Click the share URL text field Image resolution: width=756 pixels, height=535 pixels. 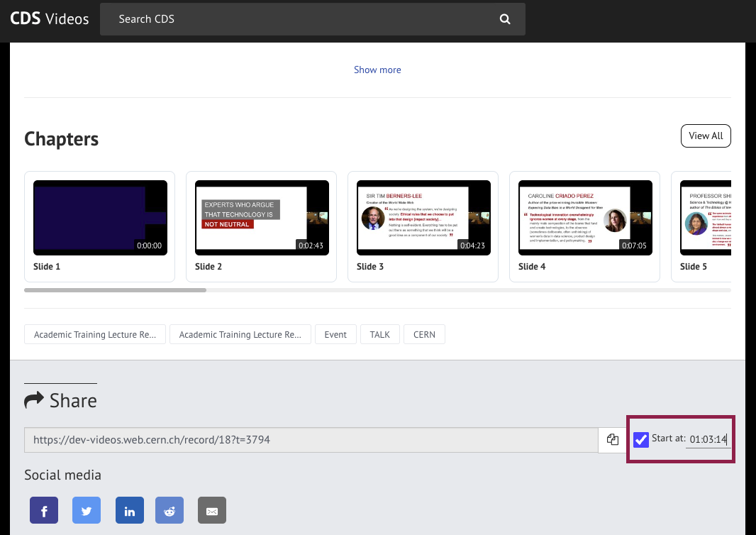[311, 440]
